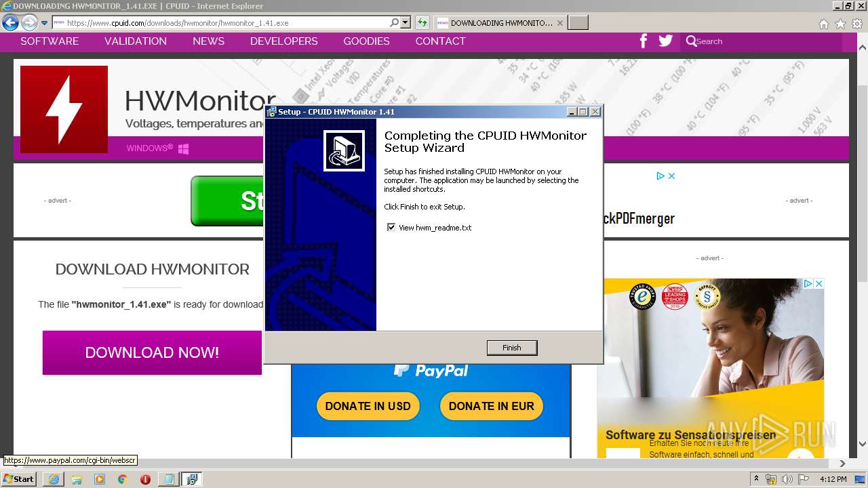Click the HWMonitor Setup taskbar button
The height and width of the screenshot is (488, 868).
pos(193,479)
